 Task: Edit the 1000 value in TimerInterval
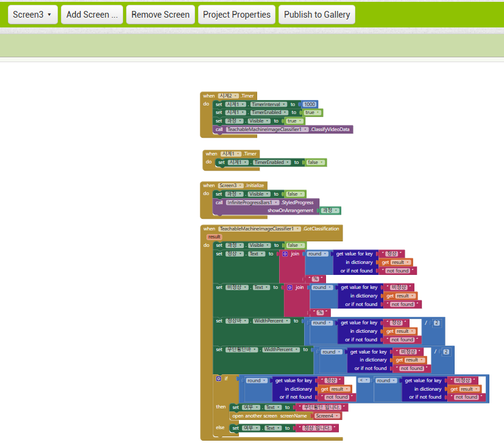310,104
